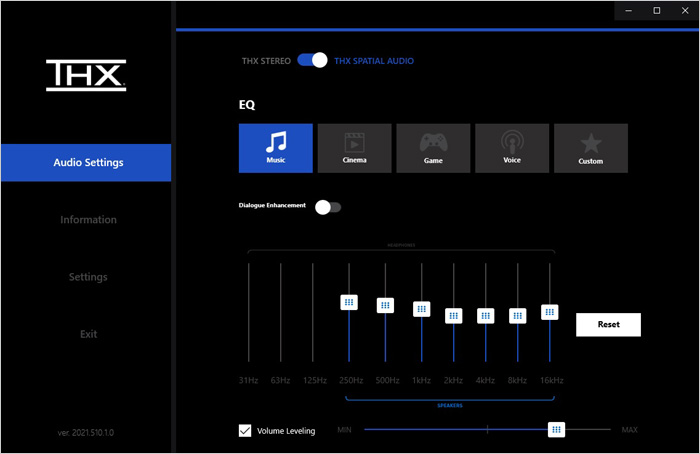The height and width of the screenshot is (454, 700).
Task: Select the Cinema EQ preset
Action: click(354, 148)
